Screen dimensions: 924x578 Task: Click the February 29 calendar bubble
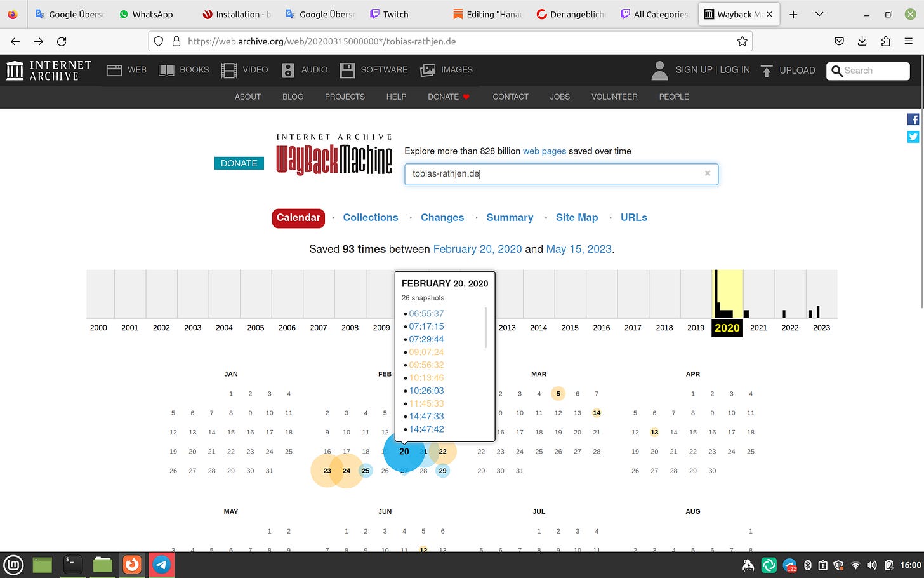443,471
